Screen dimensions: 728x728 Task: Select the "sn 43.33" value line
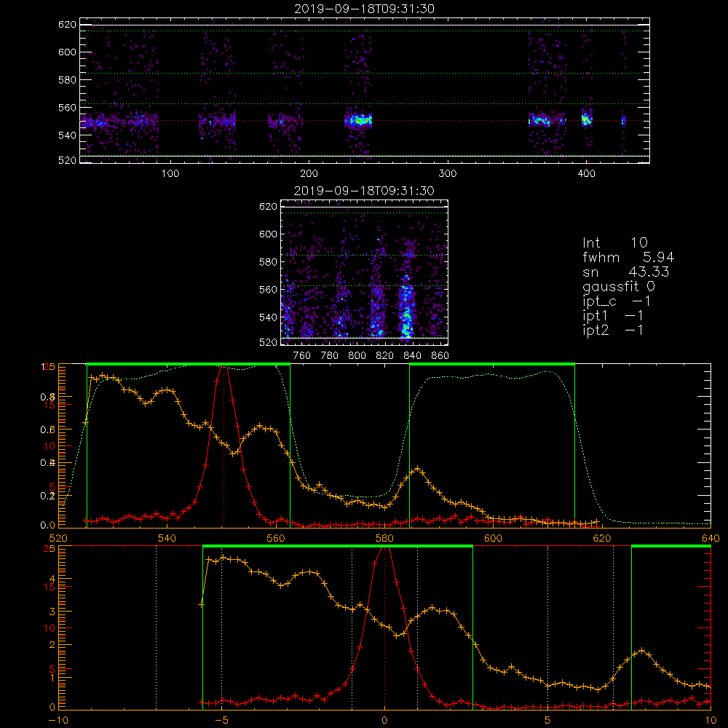626,272
